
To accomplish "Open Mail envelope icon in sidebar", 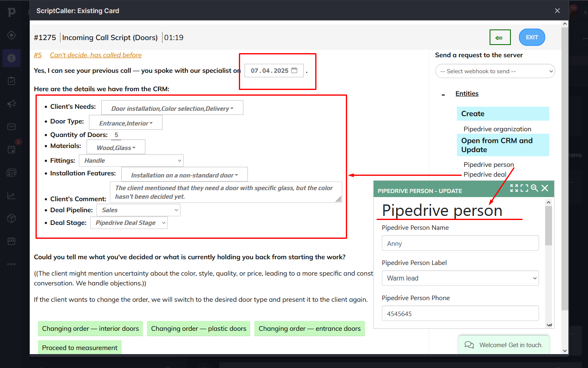I will coord(11,127).
